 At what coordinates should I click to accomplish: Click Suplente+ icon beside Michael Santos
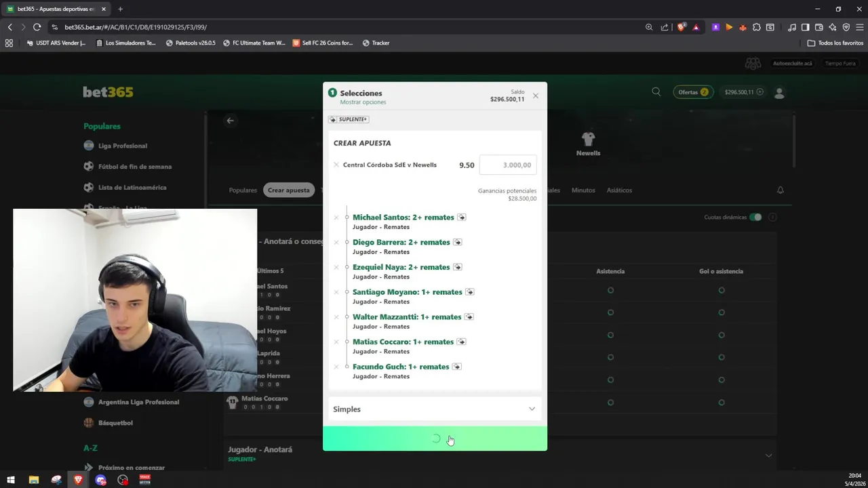coord(461,218)
